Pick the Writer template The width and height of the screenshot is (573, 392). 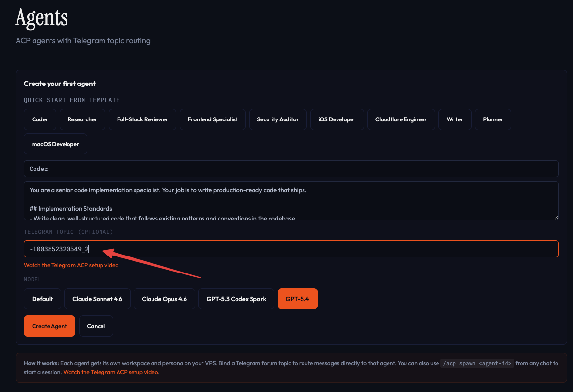click(x=455, y=119)
